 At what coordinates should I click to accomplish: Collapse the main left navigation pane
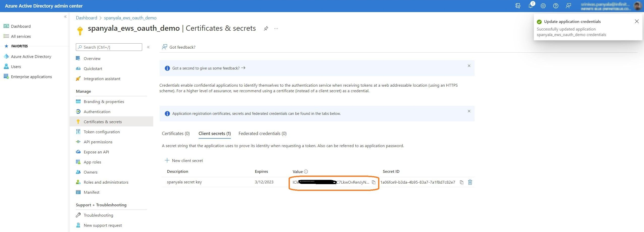tap(65, 17)
